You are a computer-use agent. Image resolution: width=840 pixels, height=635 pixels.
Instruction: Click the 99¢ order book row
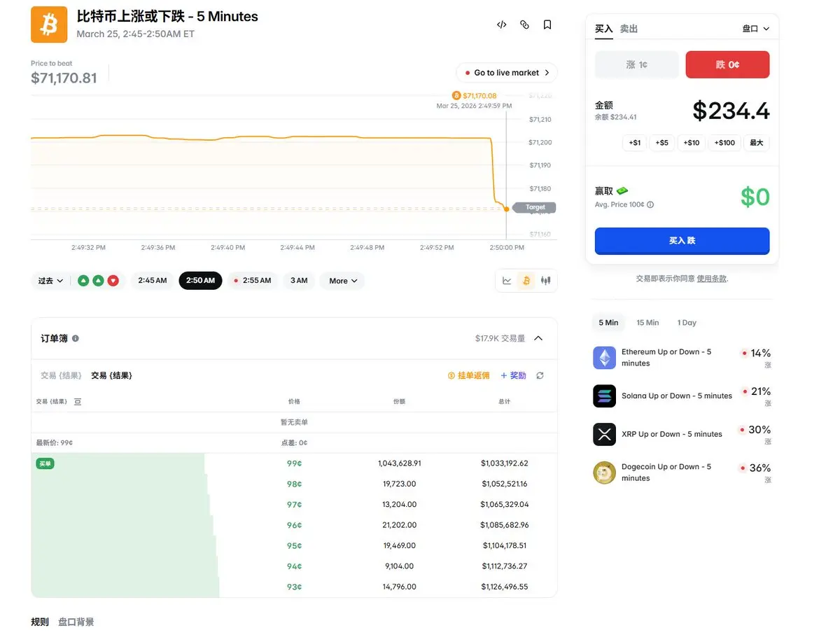pyautogui.click(x=294, y=463)
